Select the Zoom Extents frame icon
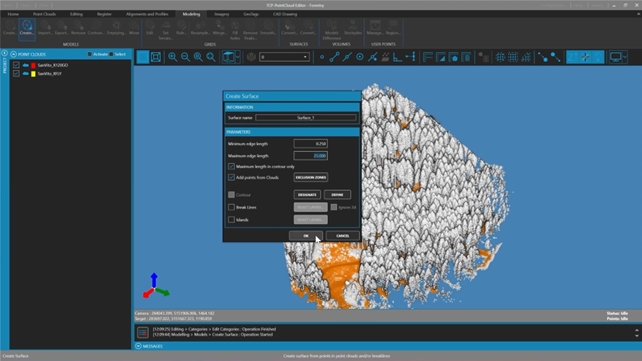Image resolution: width=642 pixels, height=361 pixels. (x=156, y=57)
